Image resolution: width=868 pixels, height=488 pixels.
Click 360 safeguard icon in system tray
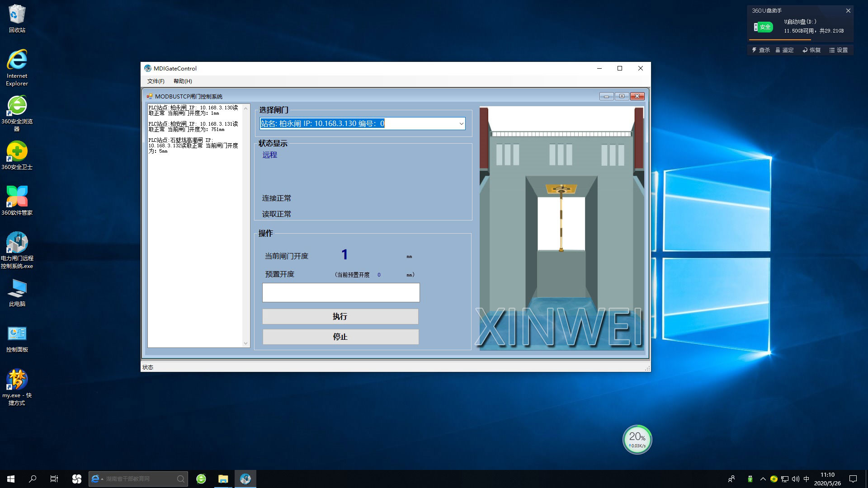point(774,479)
